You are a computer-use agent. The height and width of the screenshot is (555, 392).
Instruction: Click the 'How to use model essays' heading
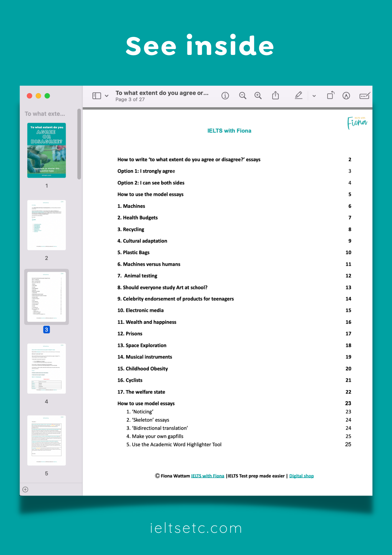pos(146,403)
